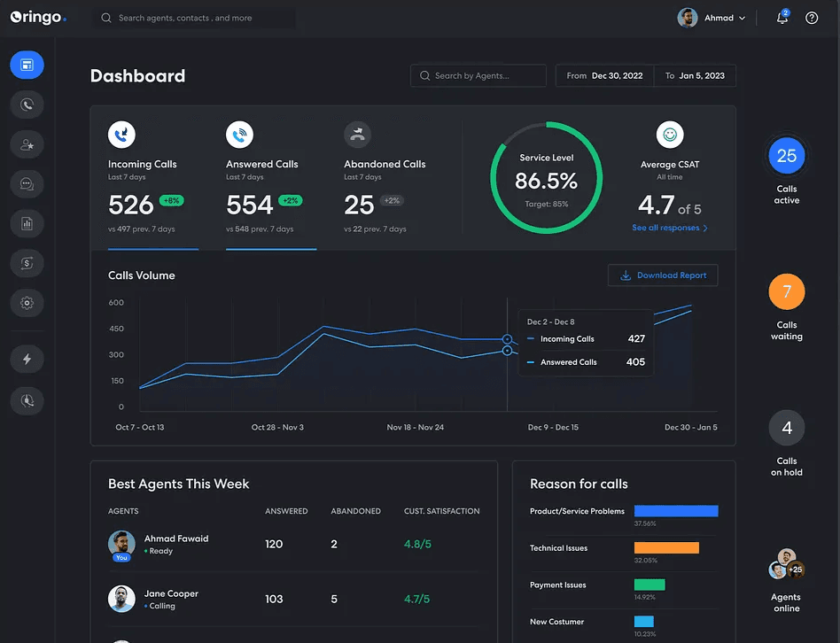
Task: Click the Search by Agents input field
Action: [x=478, y=75]
